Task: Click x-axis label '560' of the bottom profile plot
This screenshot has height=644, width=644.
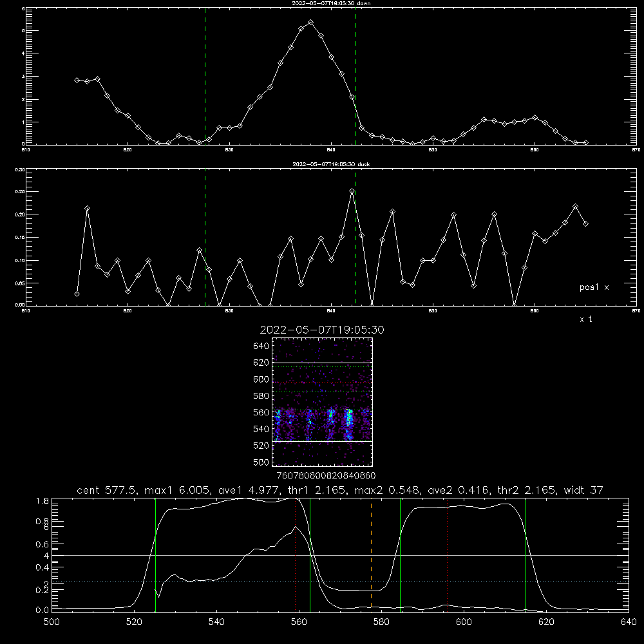Action: [x=299, y=622]
